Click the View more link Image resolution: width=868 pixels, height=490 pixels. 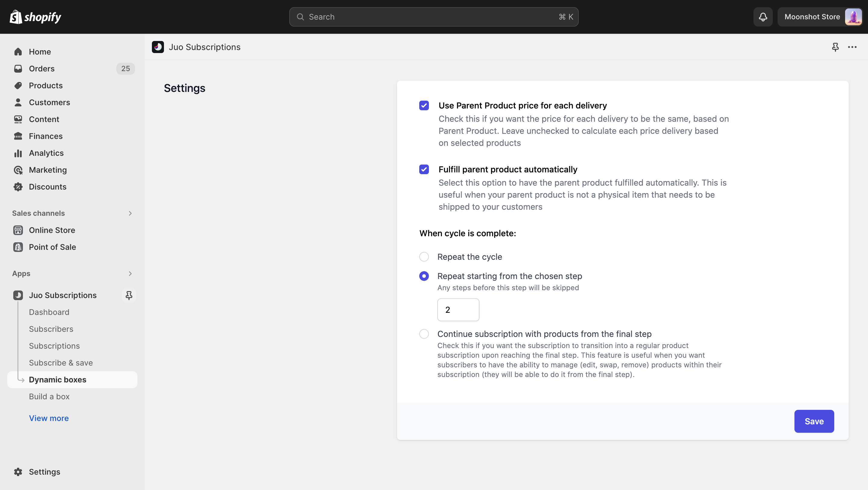pos(49,418)
